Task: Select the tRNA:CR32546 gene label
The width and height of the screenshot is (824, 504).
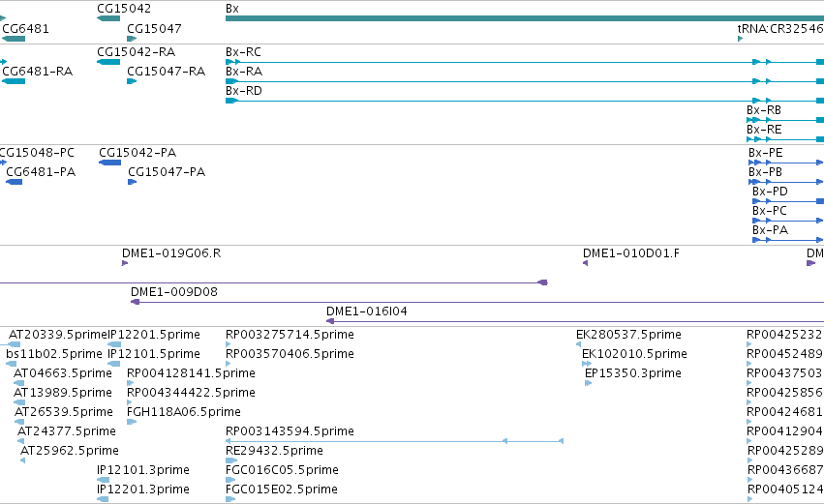Action: (780, 29)
